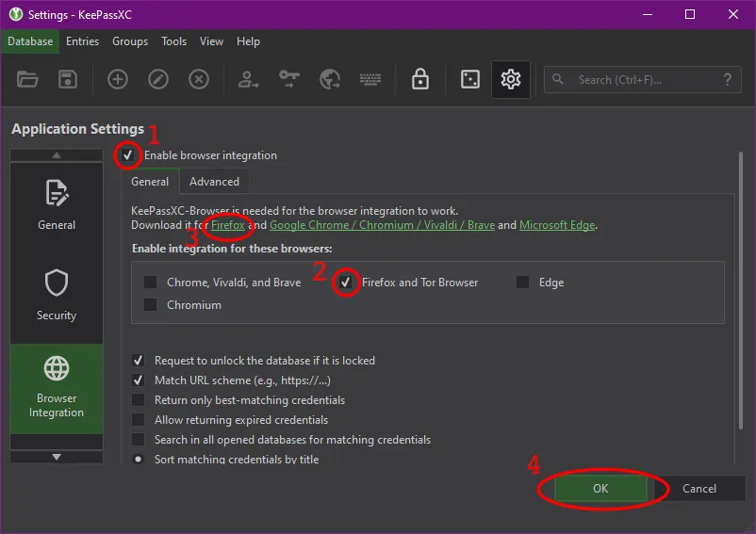This screenshot has height=534, width=756.
Task: Switch to the General tab
Action: tap(150, 182)
